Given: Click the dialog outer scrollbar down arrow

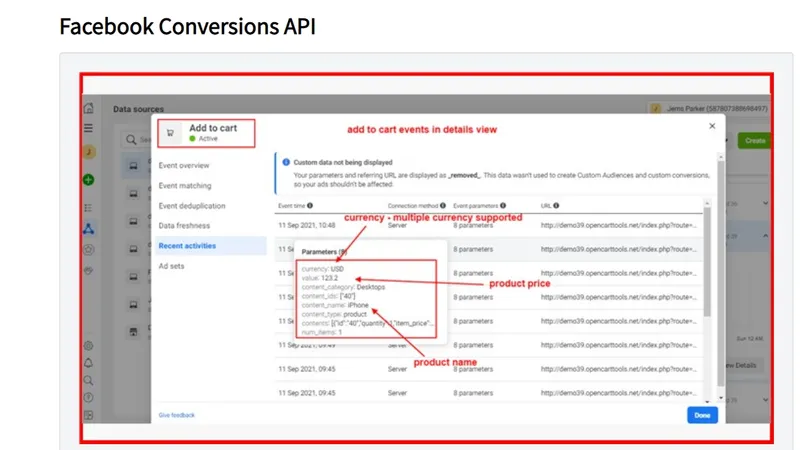Looking at the screenshot, I should pyautogui.click(x=721, y=397).
